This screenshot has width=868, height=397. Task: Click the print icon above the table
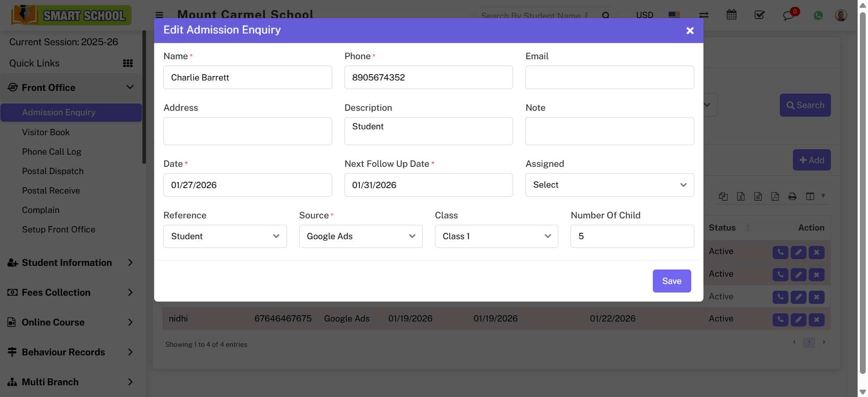point(792,196)
